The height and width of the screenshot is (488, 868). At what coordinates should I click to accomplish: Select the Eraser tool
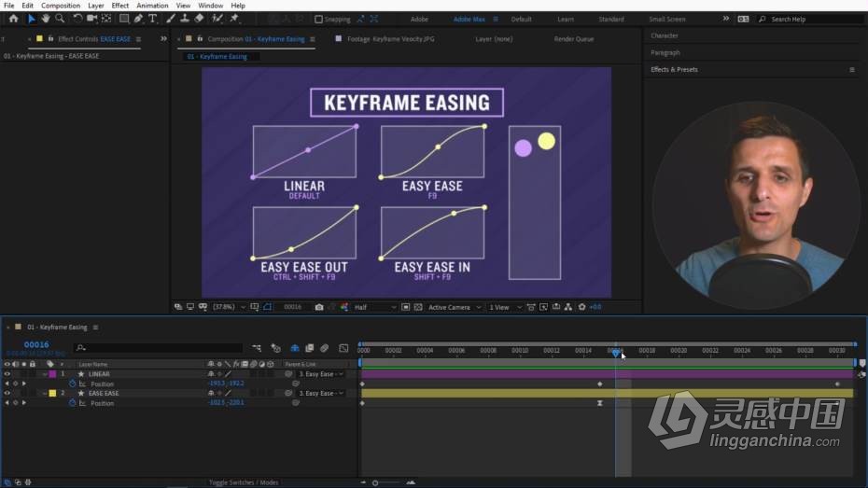pos(199,19)
